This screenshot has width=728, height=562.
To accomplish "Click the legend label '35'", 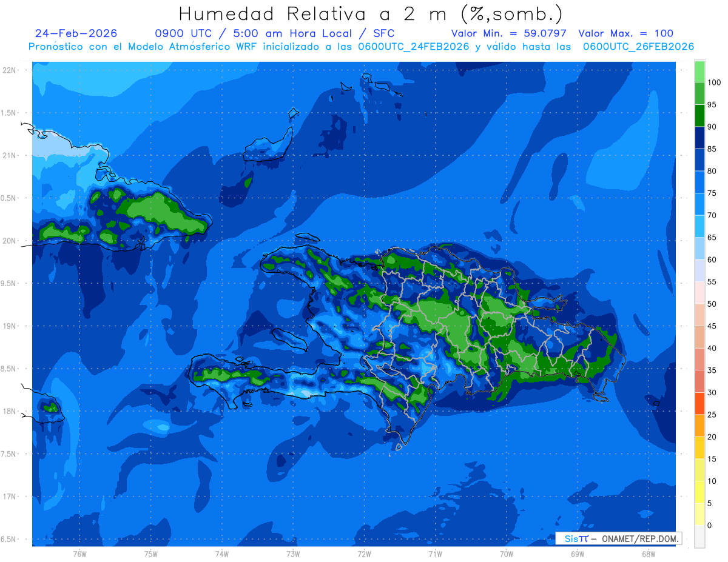I will tap(712, 370).
